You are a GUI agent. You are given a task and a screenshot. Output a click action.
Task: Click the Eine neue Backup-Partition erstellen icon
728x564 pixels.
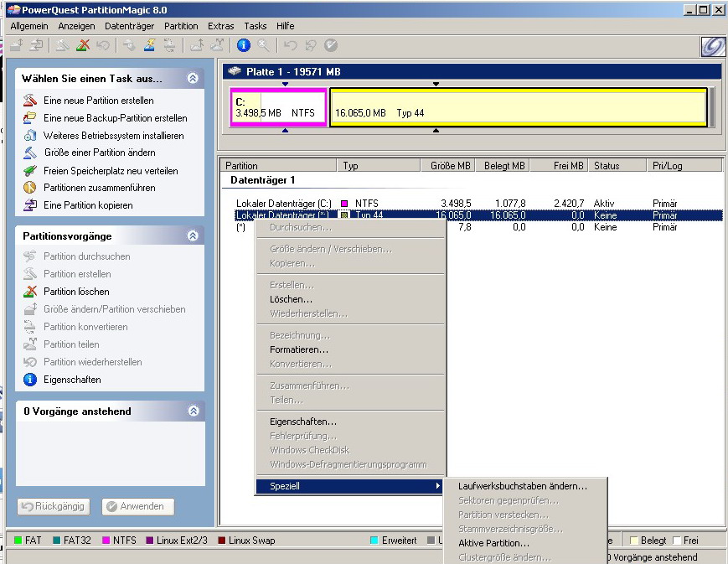tap(29, 118)
